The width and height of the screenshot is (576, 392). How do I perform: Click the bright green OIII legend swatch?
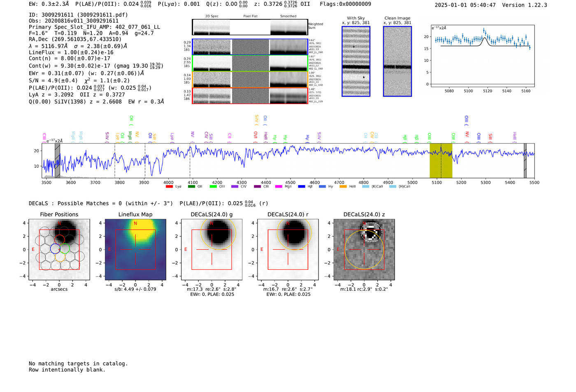pos(213,187)
